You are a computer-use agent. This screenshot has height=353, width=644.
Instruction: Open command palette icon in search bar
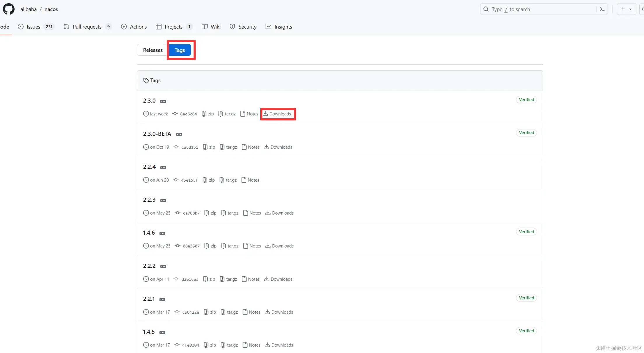[x=602, y=9]
